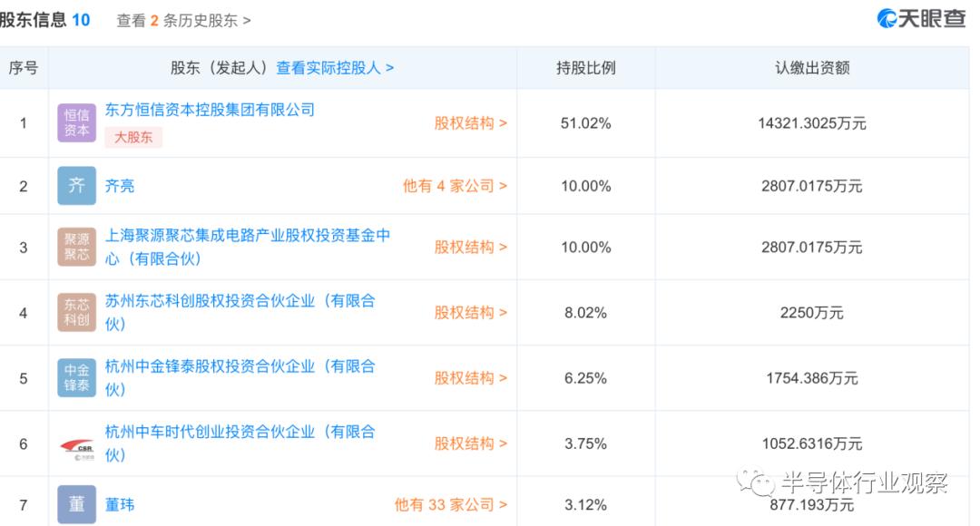The image size is (980, 526).
Task: Click the 恒信资本 avatar icon in row 1
Action: 76,122
